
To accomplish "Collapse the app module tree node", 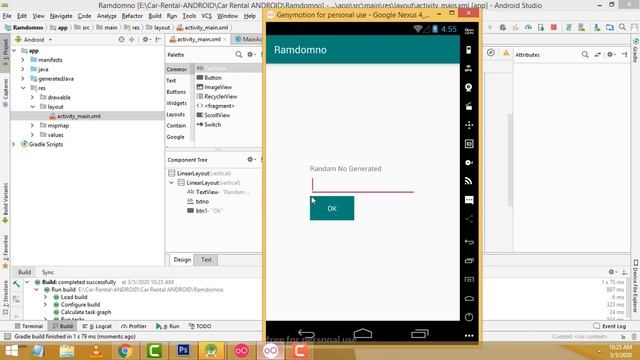I will click(x=15, y=51).
